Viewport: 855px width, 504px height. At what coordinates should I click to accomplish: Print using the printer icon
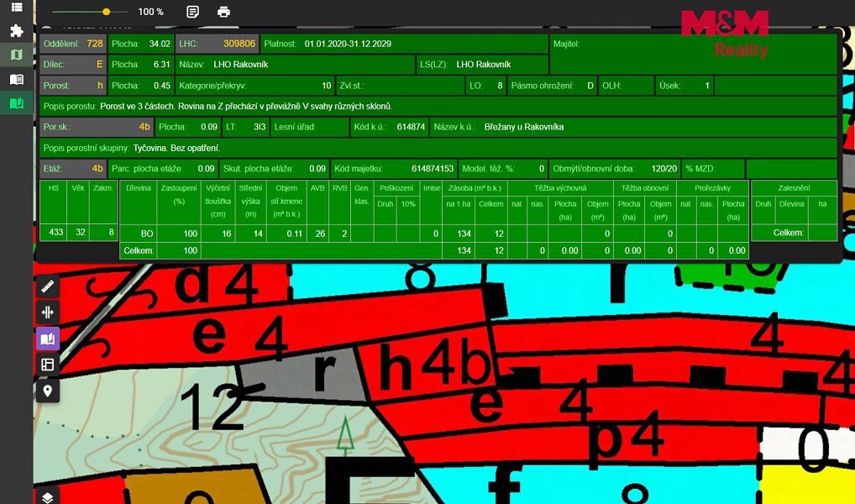(223, 12)
